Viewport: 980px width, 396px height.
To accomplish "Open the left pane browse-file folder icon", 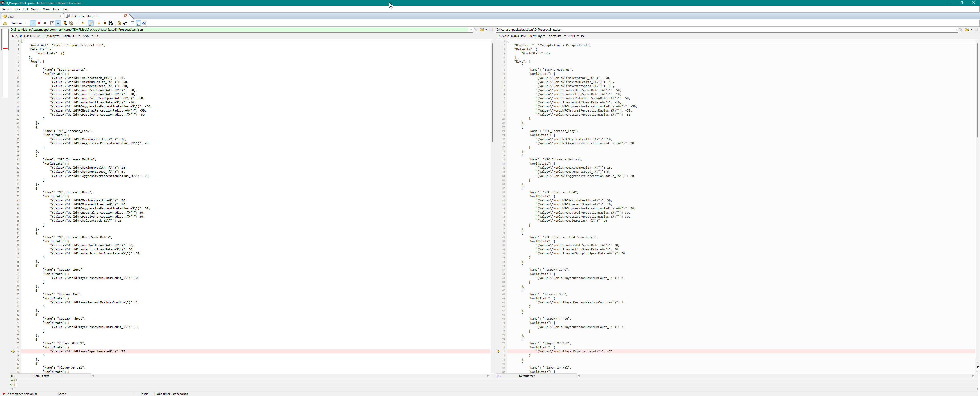I will (x=482, y=30).
